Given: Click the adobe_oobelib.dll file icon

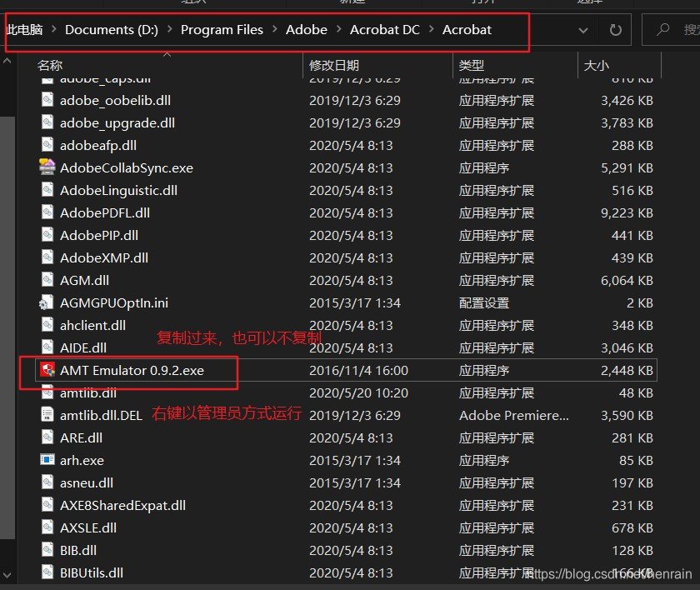Looking at the screenshot, I should (47, 99).
